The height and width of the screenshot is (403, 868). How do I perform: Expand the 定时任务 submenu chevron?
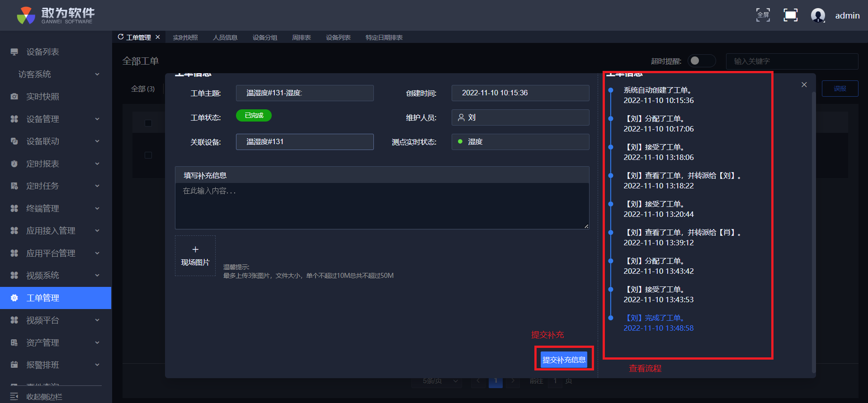[x=97, y=186]
